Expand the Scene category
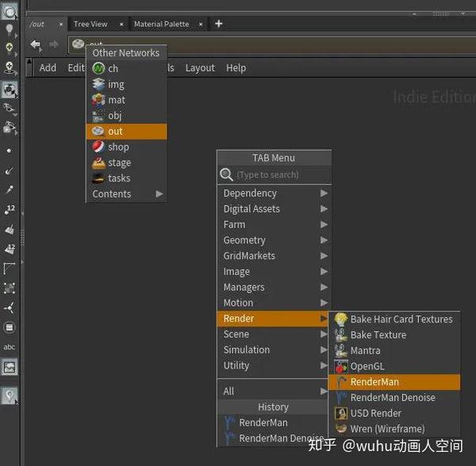 [273, 334]
